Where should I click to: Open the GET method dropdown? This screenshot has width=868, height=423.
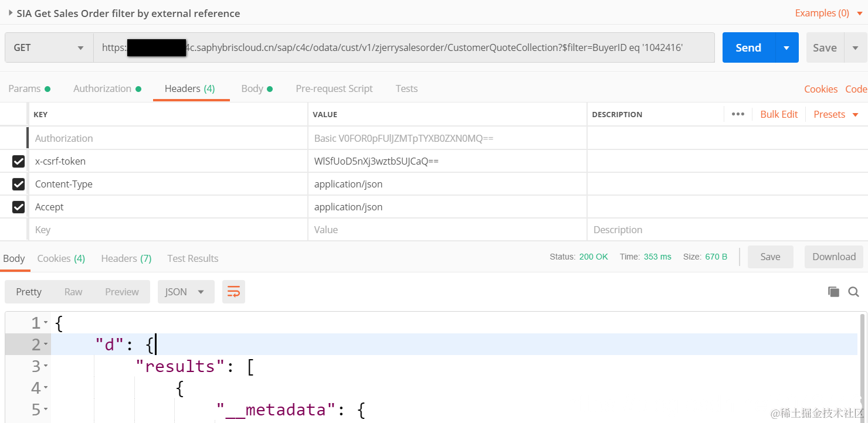(49, 47)
